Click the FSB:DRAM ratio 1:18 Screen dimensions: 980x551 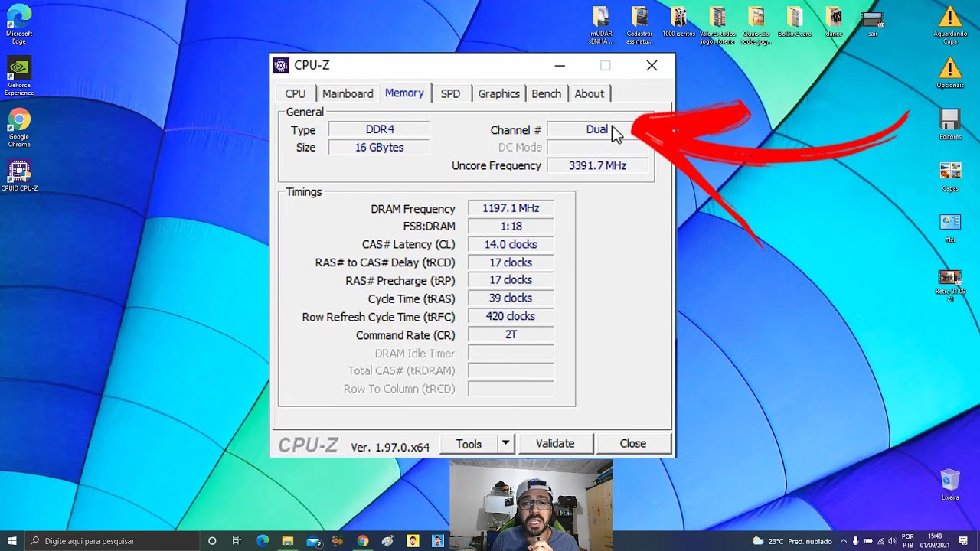[511, 227]
